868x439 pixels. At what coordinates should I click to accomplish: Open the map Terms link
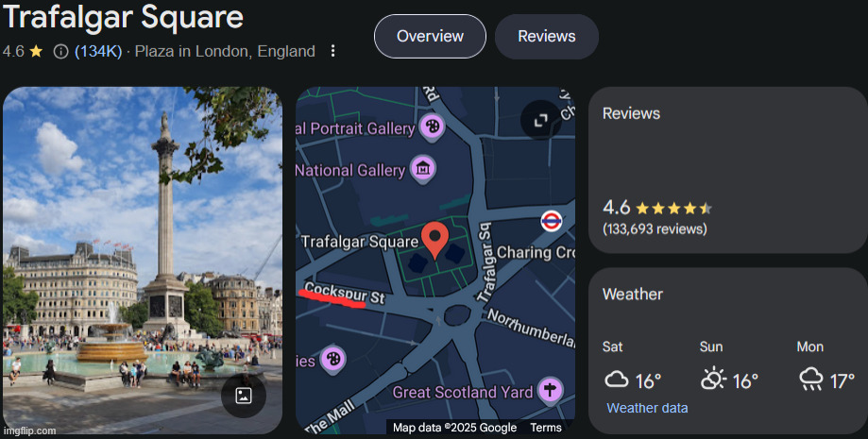pyautogui.click(x=546, y=428)
